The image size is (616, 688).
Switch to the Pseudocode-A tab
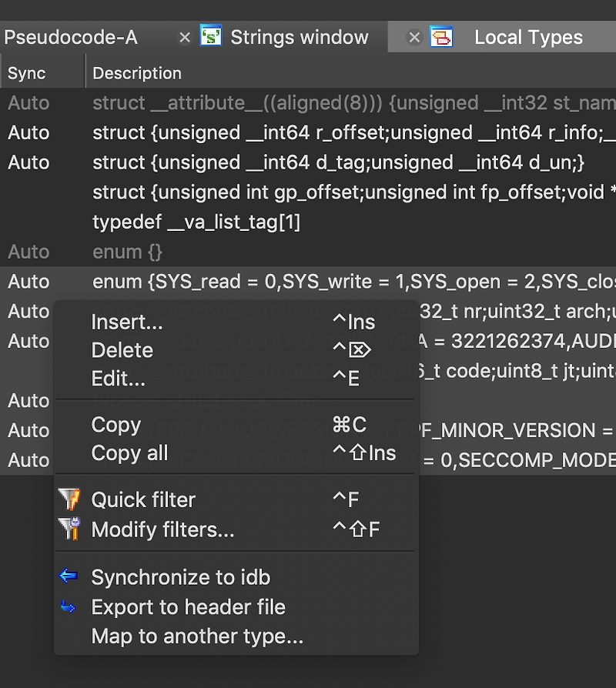pos(69,36)
